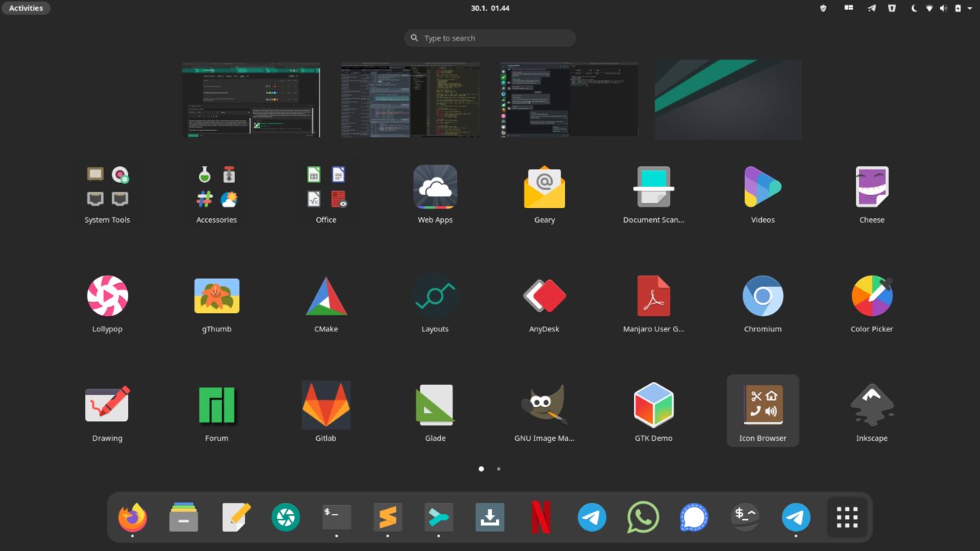Launch GTK Demo
This screenshot has width=980, height=551.
[x=653, y=404]
